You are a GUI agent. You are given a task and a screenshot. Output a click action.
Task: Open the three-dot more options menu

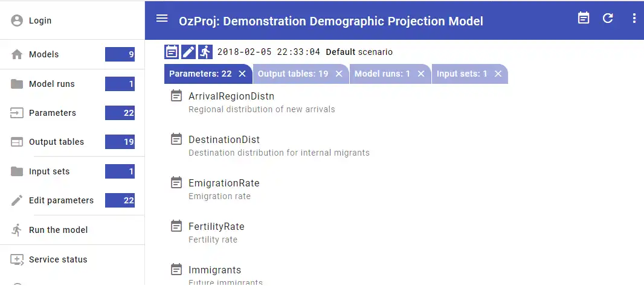click(634, 18)
